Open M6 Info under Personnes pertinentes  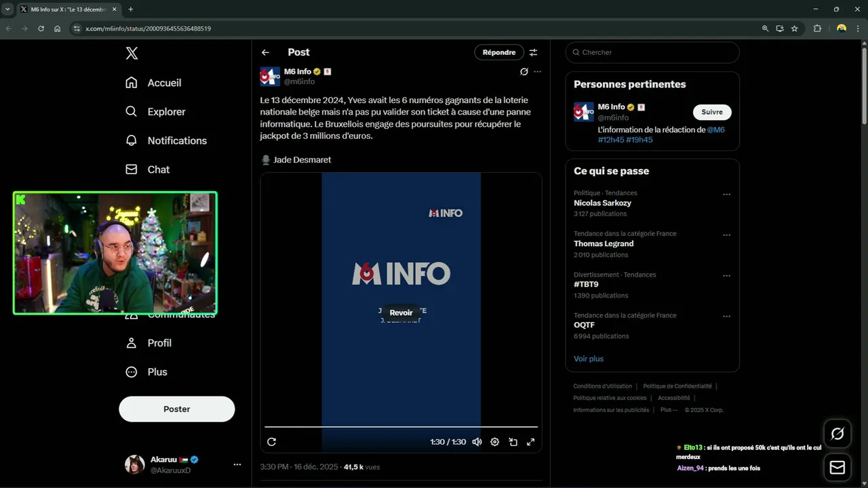pyautogui.click(x=611, y=107)
